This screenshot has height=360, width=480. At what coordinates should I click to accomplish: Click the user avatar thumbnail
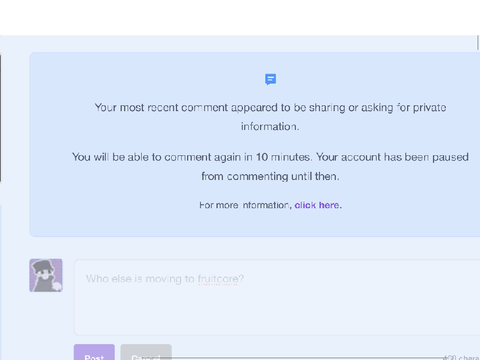click(x=46, y=275)
